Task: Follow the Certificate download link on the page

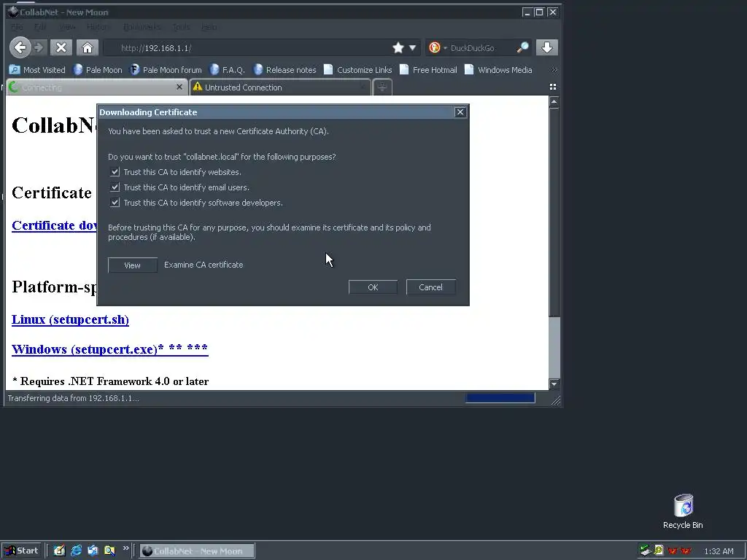Action: tap(54, 225)
